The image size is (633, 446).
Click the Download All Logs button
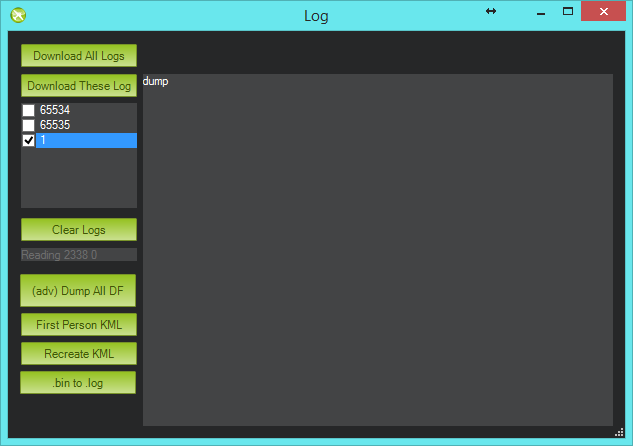[79, 56]
